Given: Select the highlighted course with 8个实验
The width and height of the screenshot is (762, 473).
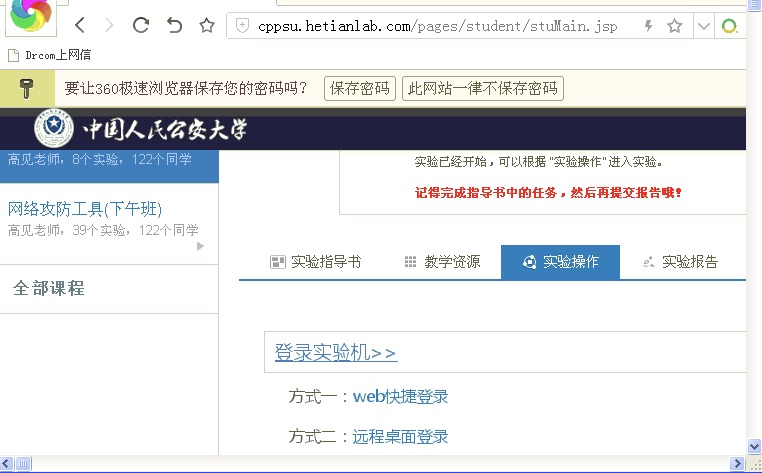Looking at the screenshot, I should pyautogui.click(x=109, y=166).
